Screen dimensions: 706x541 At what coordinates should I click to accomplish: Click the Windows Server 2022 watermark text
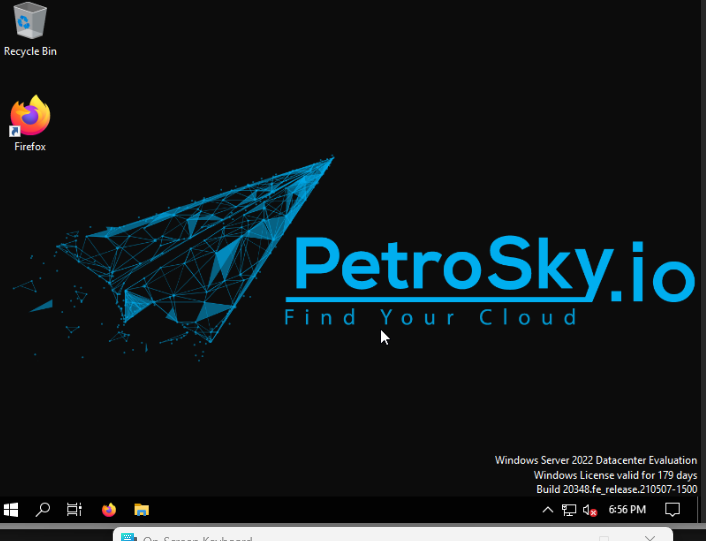pos(596,460)
